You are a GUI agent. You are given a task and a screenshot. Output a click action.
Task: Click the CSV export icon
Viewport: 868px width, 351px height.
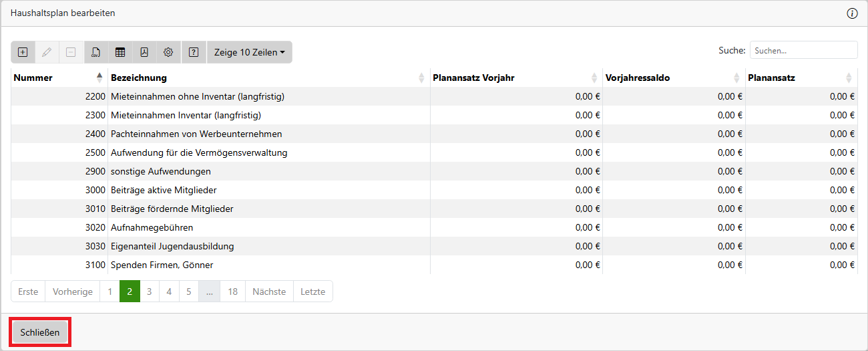tap(96, 52)
